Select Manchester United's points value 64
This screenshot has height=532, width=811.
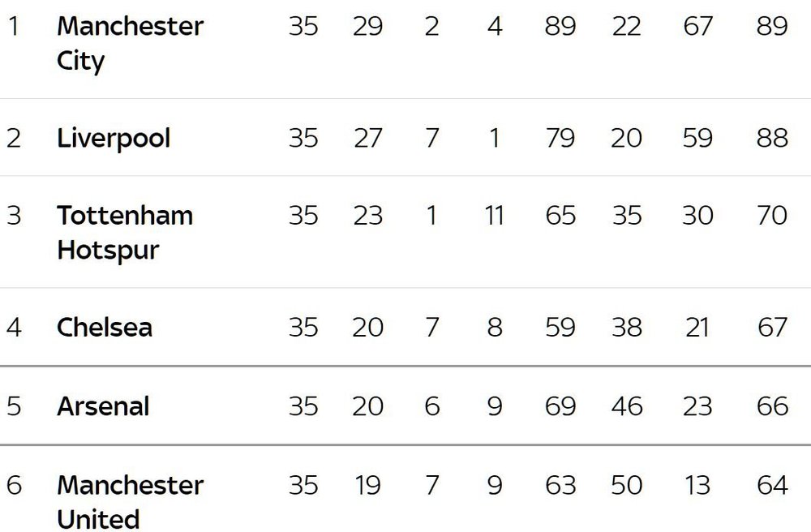tap(772, 485)
